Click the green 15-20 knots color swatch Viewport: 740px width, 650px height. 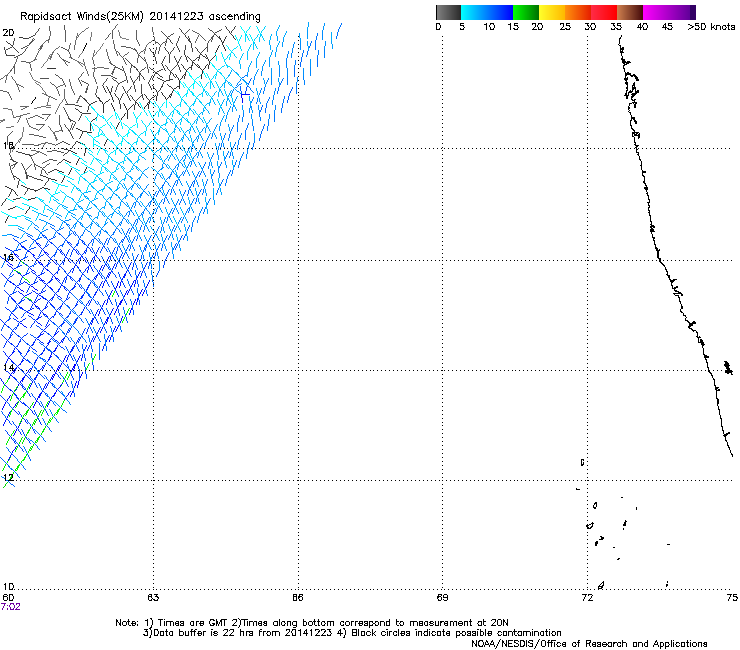pos(526,12)
